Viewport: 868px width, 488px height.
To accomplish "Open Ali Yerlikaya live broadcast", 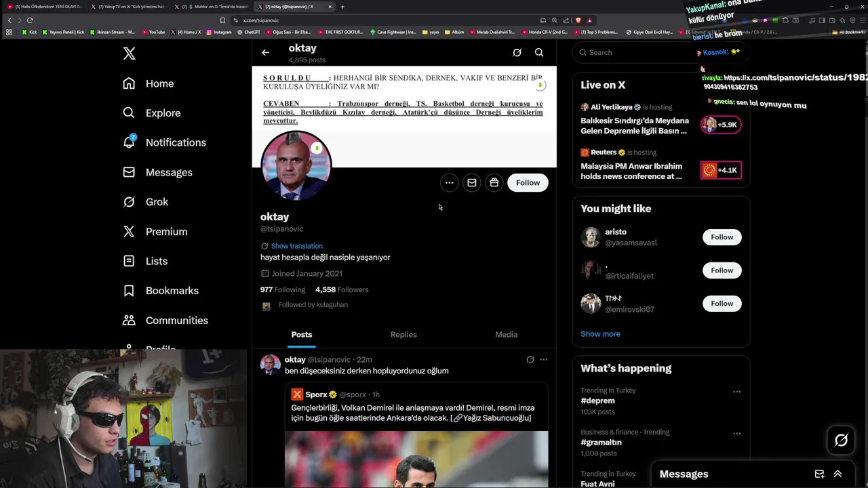I will point(661,121).
